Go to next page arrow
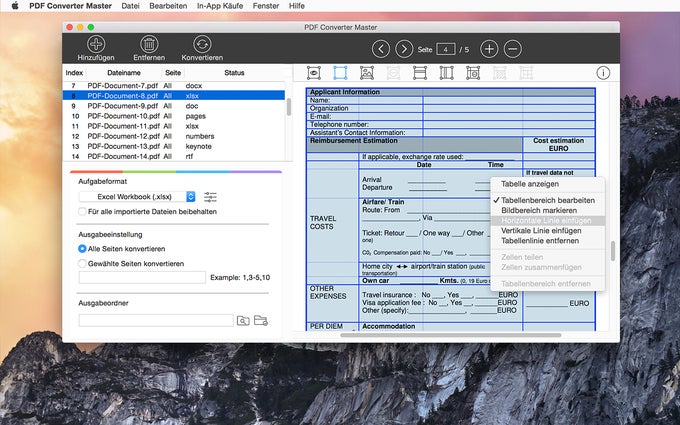This screenshot has width=680, height=425. coord(404,49)
